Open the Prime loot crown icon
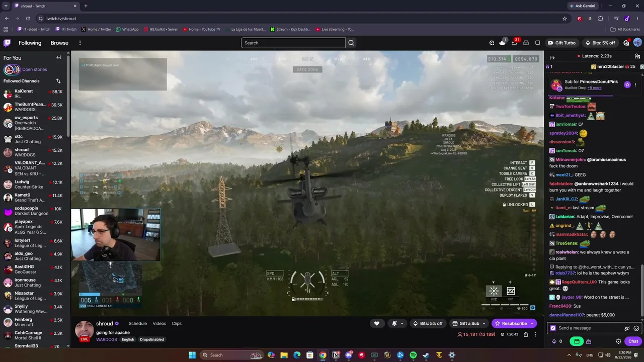644x362 pixels. click(x=502, y=43)
